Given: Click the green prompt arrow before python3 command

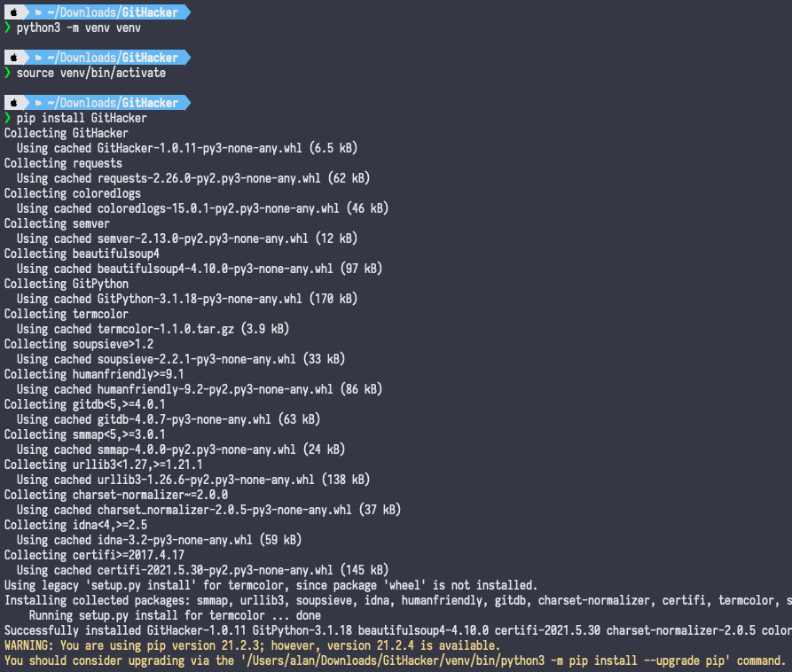Looking at the screenshot, I should (x=8, y=27).
